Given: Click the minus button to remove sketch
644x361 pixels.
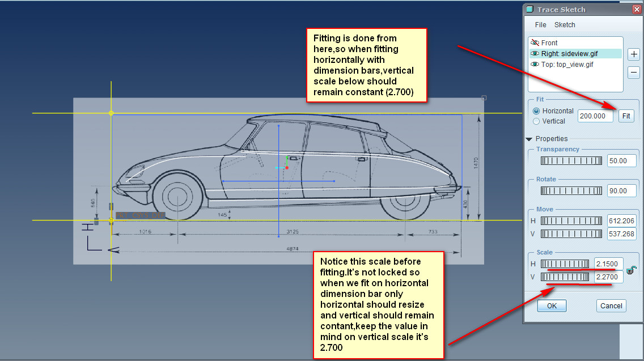Looking at the screenshot, I should 634,73.
